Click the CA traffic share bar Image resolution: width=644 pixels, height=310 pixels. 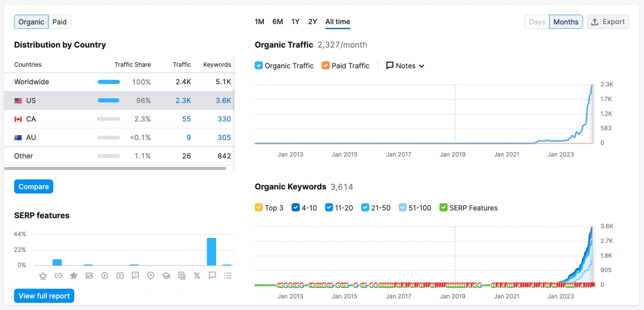point(109,119)
